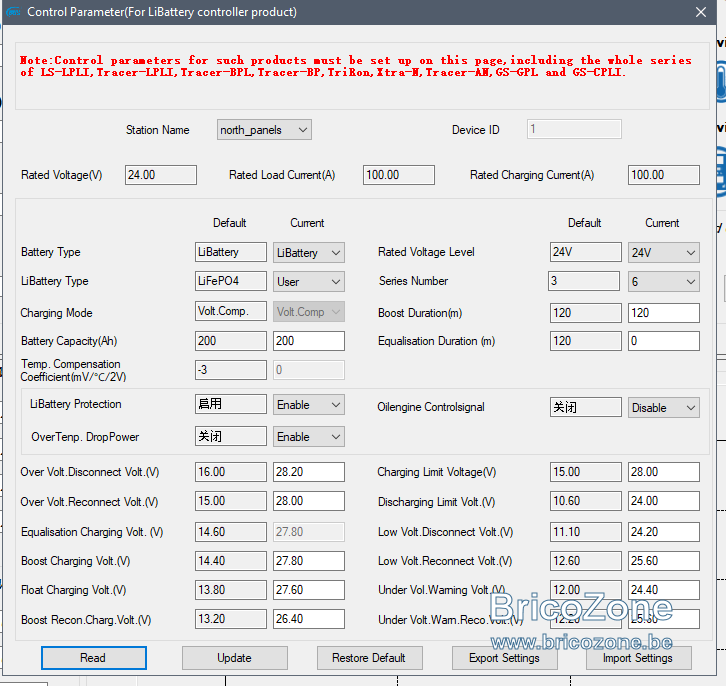Open the LiBattery Protection Enable dropdown

point(309,405)
